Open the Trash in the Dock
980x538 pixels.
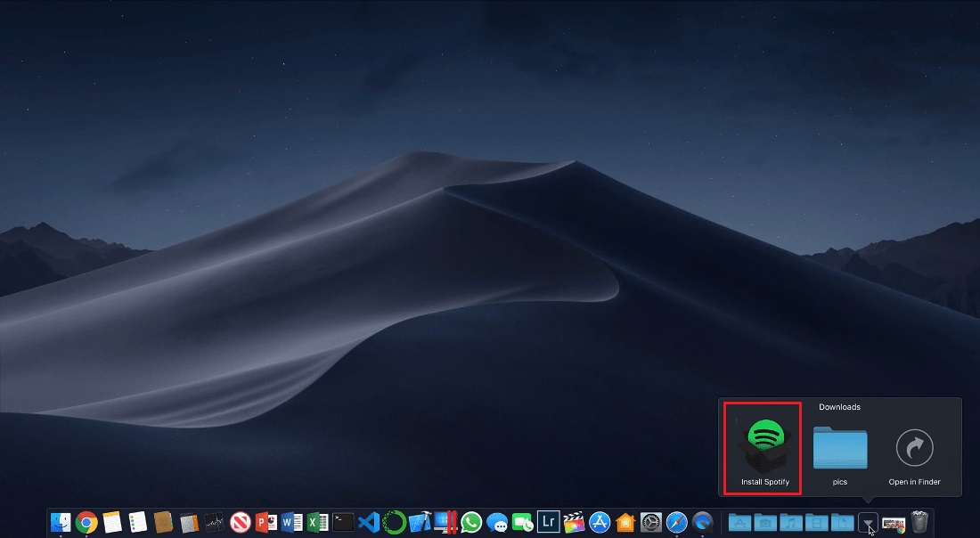click(x=919, y=522)
